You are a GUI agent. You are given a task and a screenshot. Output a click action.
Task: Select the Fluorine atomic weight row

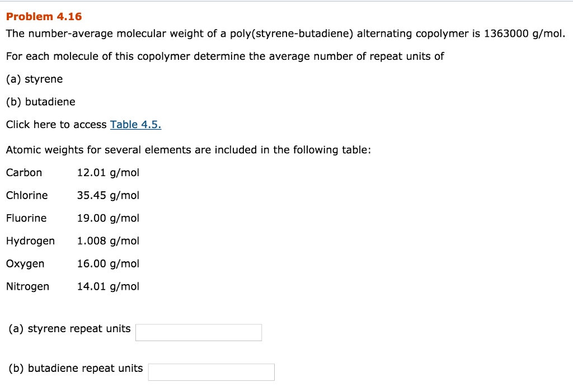pyautogui.click(x=73, y=218)
